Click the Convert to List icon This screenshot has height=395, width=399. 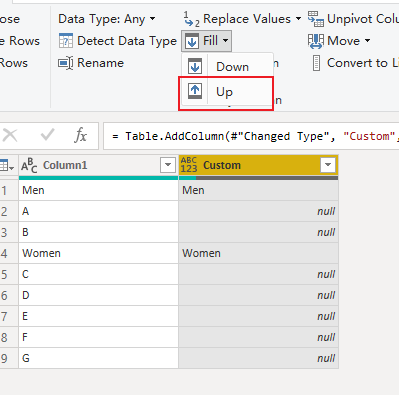[x=316, y=63]
